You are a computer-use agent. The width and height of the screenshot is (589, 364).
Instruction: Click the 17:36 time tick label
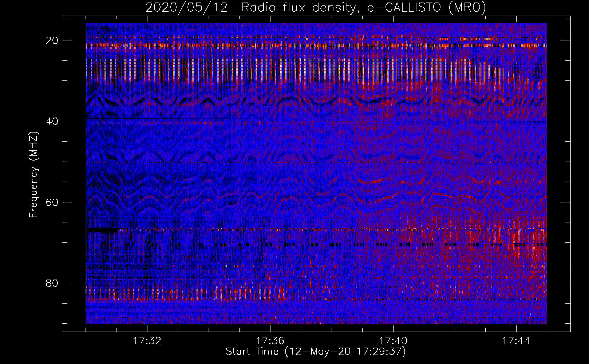coord(270,341)
